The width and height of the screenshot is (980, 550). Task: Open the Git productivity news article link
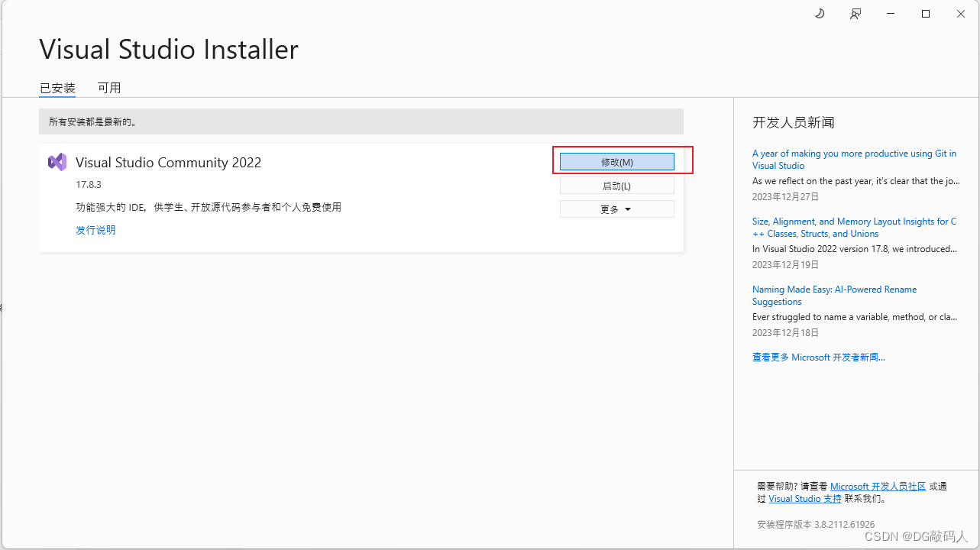(x=854, y=160)
